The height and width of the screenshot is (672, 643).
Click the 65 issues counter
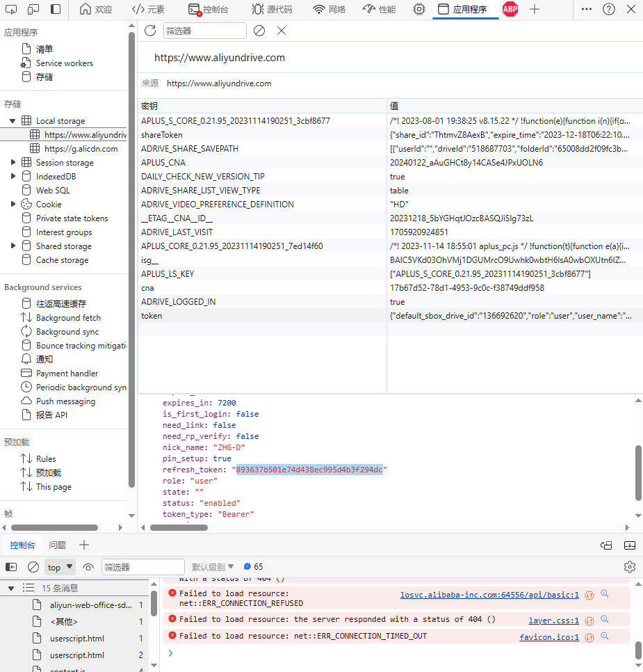coord(254,567)
